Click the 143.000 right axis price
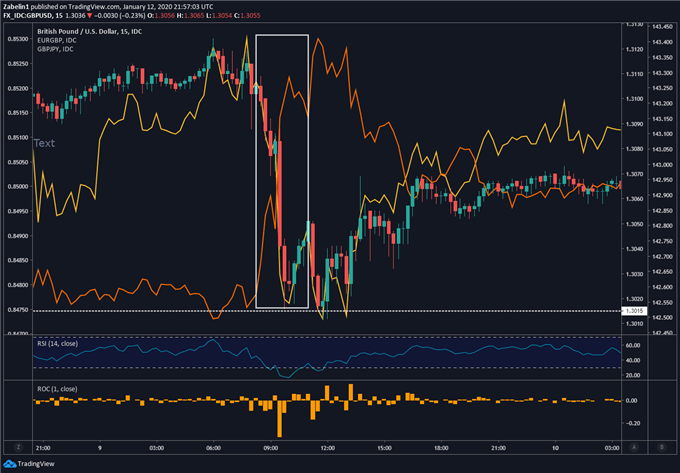The height and width of the screenshot is (473, 680). click(662, 165)
